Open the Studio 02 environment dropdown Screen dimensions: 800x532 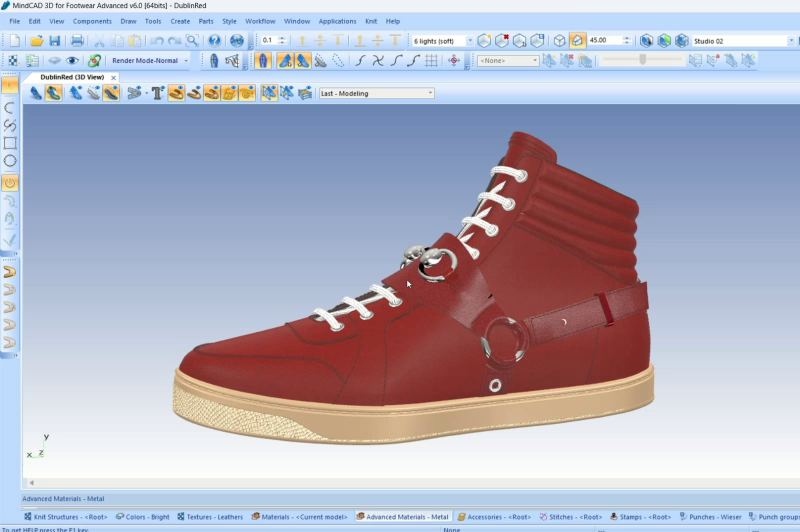[x=791, y=41]
